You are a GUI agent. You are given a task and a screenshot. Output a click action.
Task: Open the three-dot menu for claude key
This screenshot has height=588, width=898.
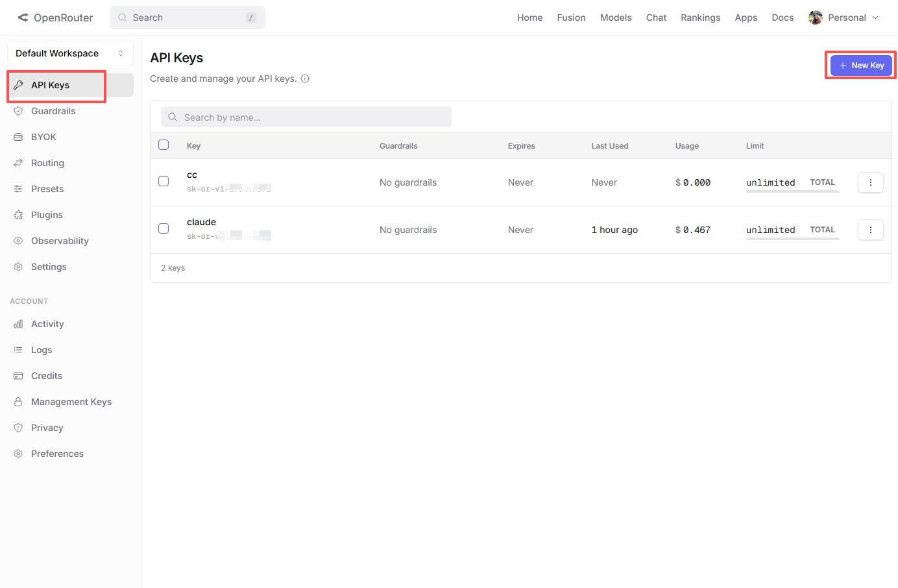(x=871, y=230)
